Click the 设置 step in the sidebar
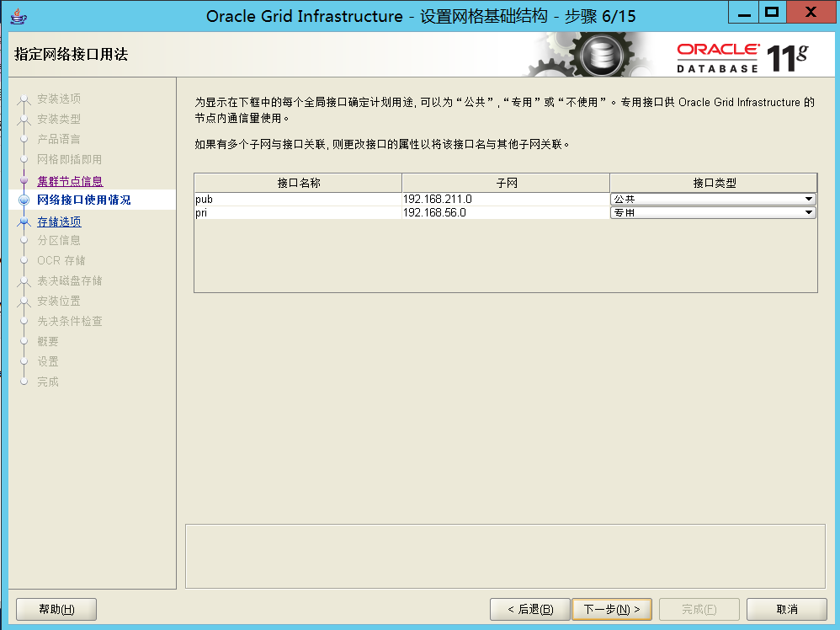 point(48,361)
